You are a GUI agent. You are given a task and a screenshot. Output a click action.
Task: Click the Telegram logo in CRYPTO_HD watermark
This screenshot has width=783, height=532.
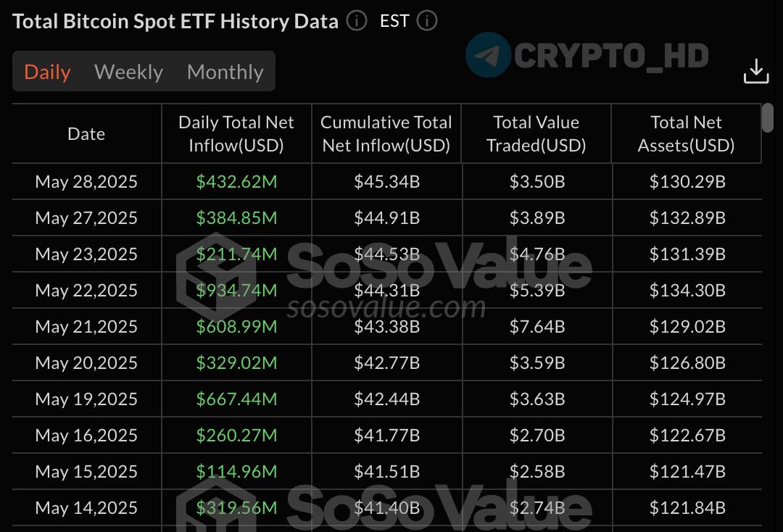pyautogui.click(x=488, y=55)
